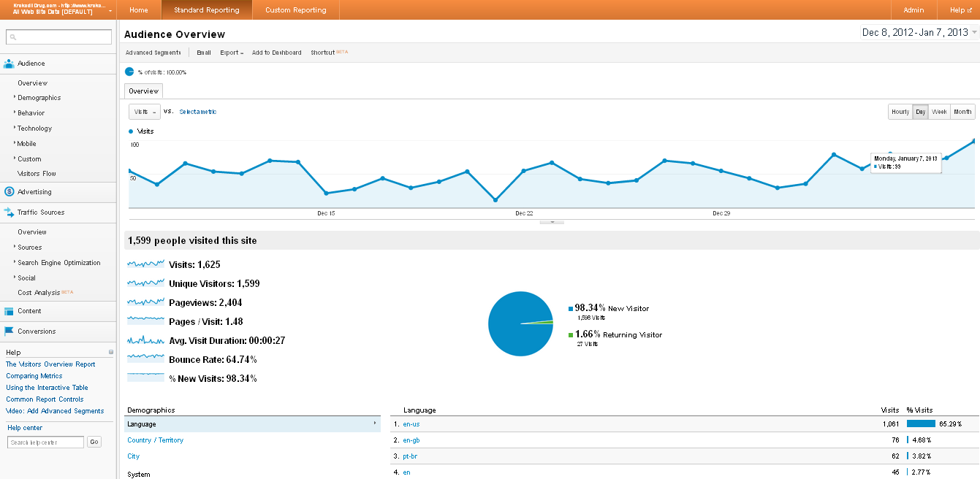Click the chart collapse handle
Screen dimensions: 980x479
(x=552, y=221)
